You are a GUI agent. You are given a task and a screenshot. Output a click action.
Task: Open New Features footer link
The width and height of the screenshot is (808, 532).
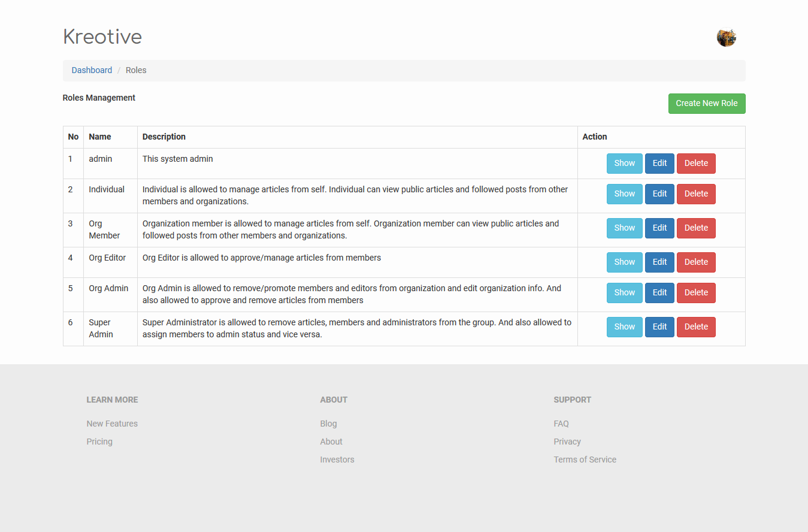(x=112, y=424)
